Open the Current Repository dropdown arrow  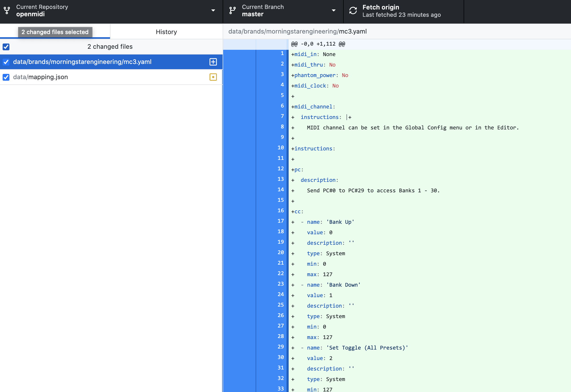tap(213, 11)
